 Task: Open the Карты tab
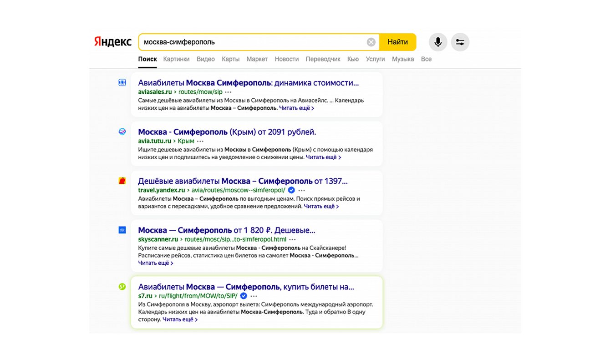231,59
